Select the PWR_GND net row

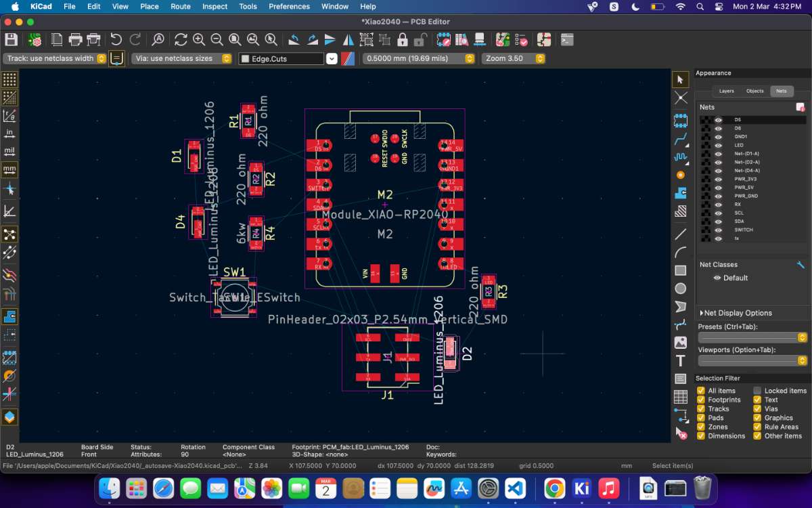752,196
